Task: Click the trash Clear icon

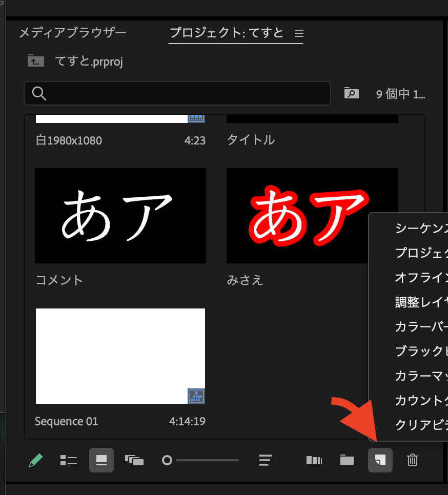Action: pyautogui.click(x=412, y=460)
